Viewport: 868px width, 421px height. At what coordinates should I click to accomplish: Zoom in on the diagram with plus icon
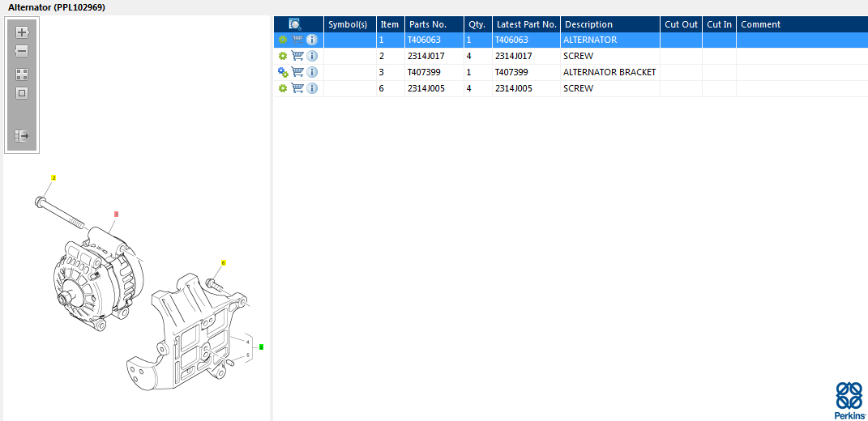22,32
